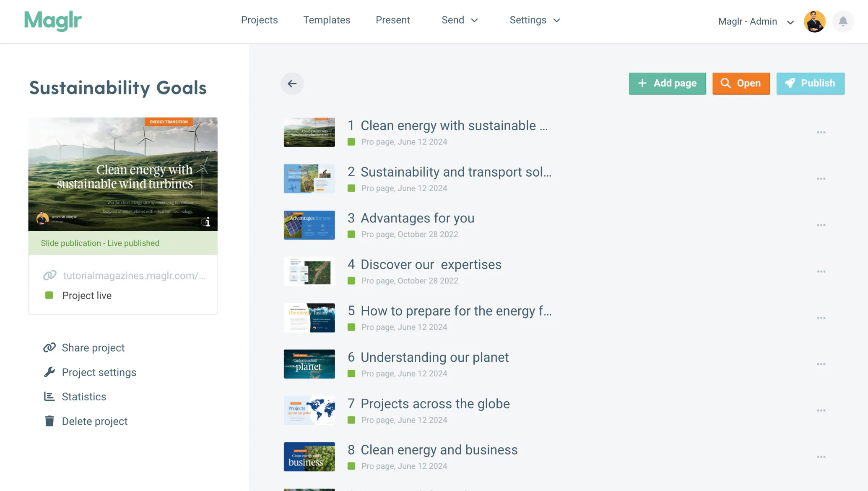This screenshot has height=491, width=868.
Task: Select page title 'Sustainability and transport sol...'
Action: click(456, 172)
